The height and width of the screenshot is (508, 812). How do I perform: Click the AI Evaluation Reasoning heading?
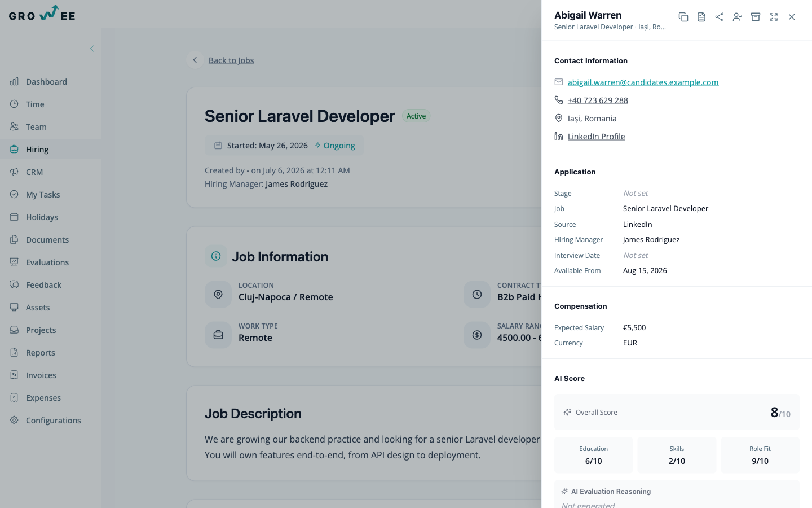[611, 492]
